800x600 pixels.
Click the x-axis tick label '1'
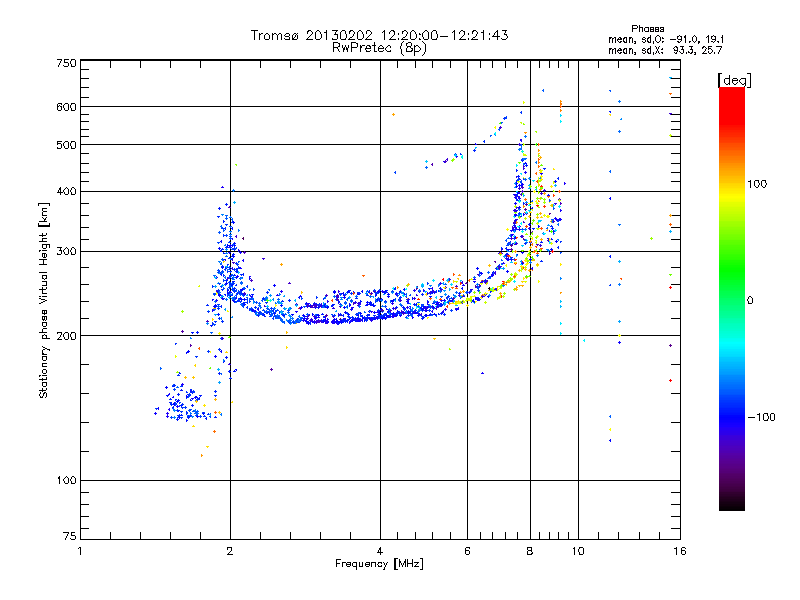(x=80, y=551)
